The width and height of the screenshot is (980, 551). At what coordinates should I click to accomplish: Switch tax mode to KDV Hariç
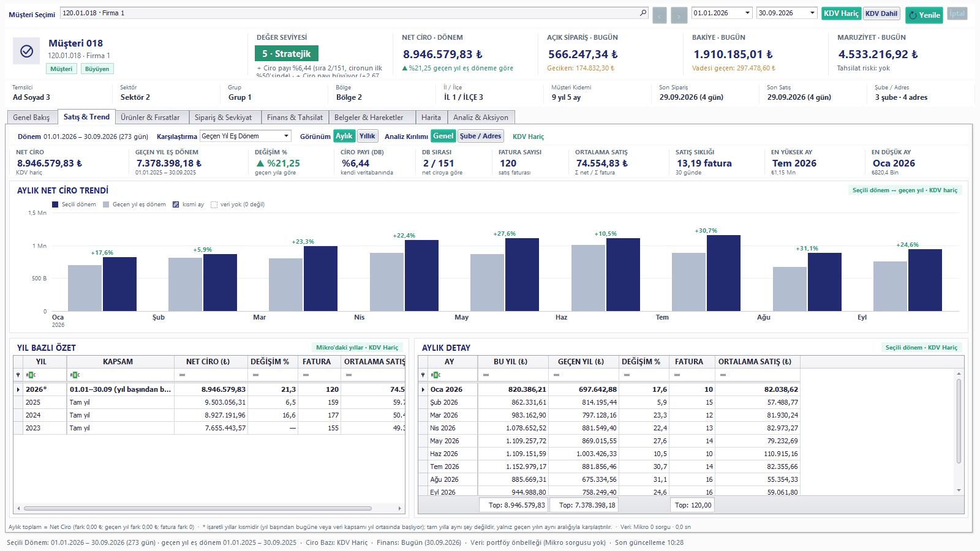click(x=841, y=13)
